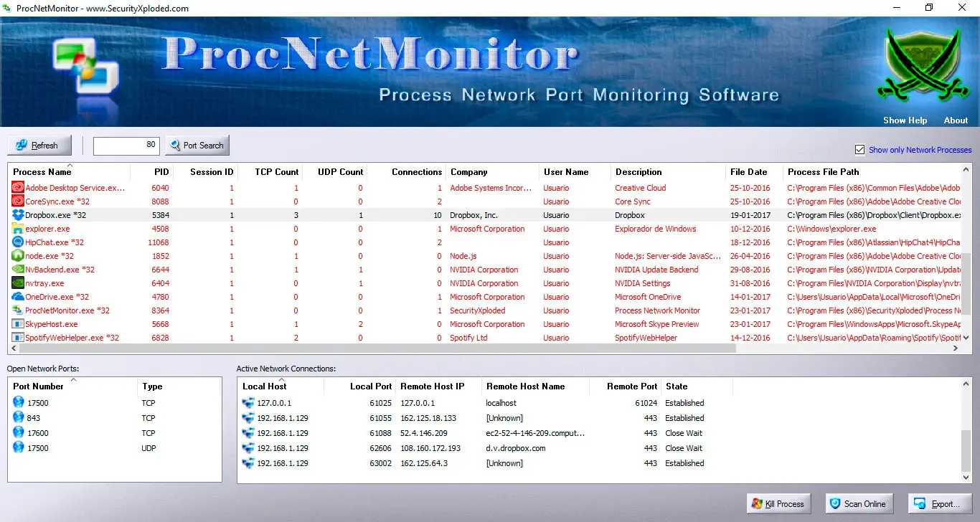Click the Scan Online button
Screen dimensions: 980x522
coord(858,504)
